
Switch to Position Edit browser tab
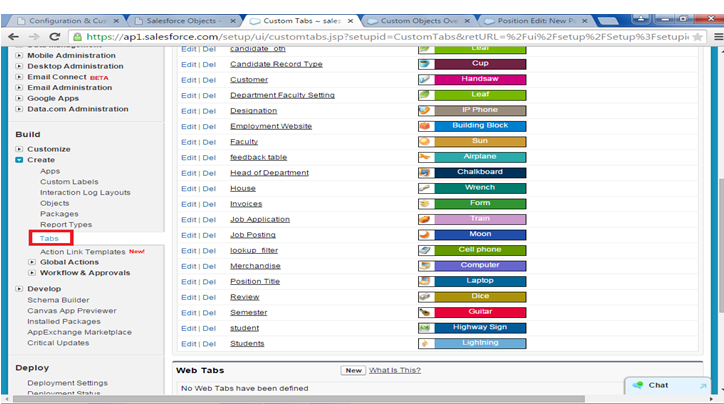pos(536,21)
